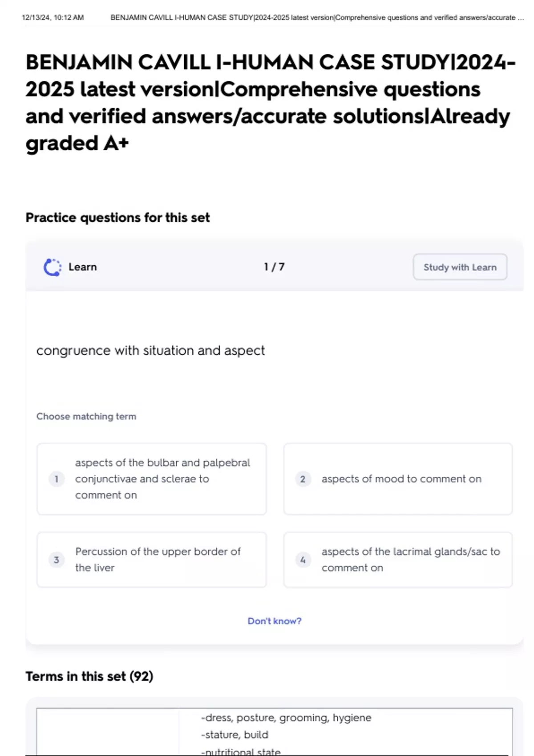Image resolution: width=534 pixels, height=756 pixels.
Task: Click the 12/13/24 timestamp in header
Action: [53, 18]
